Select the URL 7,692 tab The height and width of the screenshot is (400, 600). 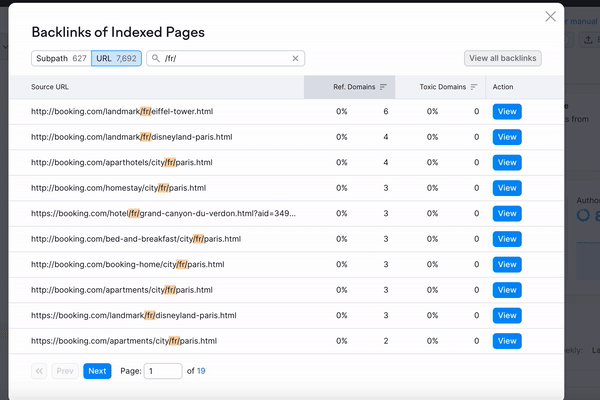tap(116, 59)
